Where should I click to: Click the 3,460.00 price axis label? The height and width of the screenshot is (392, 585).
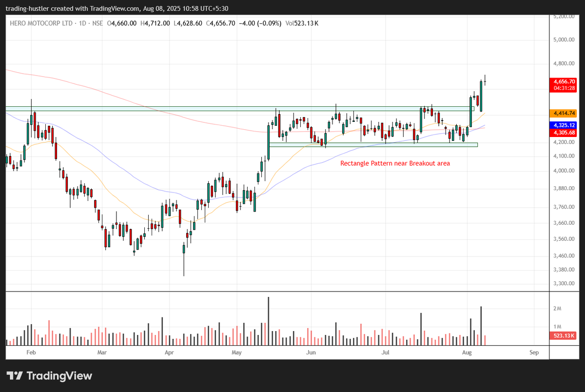pos(563,255)
